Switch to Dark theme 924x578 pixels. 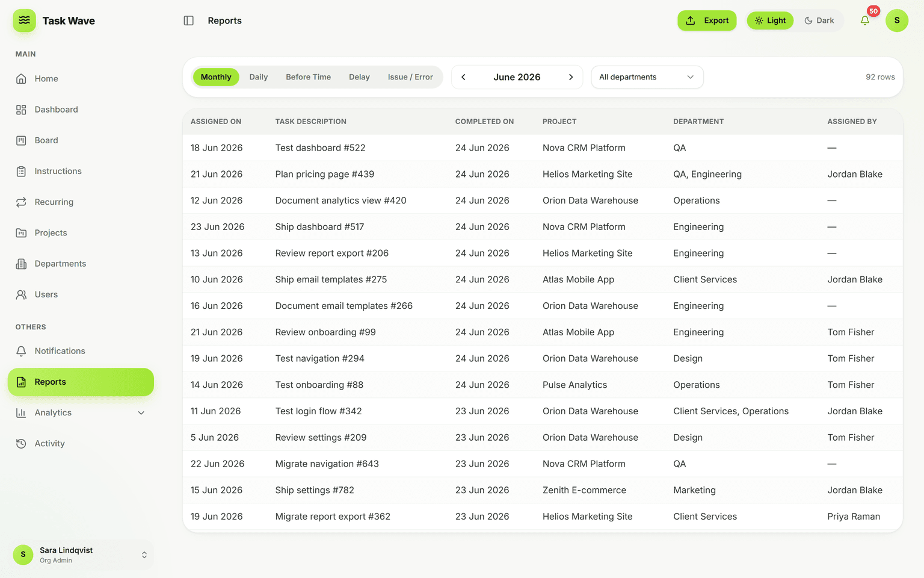819,20
